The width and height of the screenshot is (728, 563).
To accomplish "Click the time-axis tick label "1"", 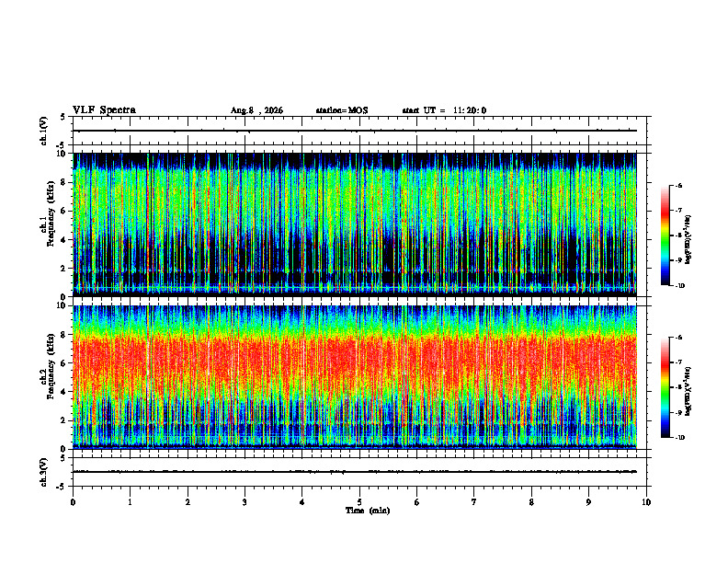I will coord(130,502).
